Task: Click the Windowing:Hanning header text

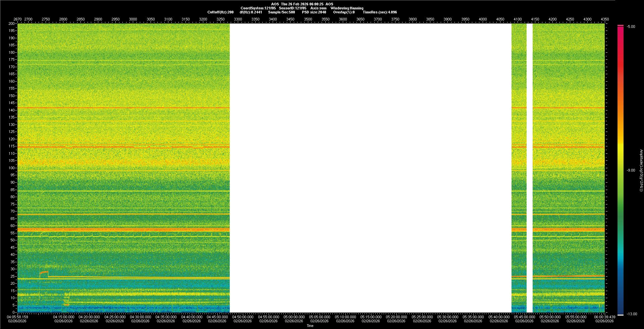Action: (x=347, y=8)
